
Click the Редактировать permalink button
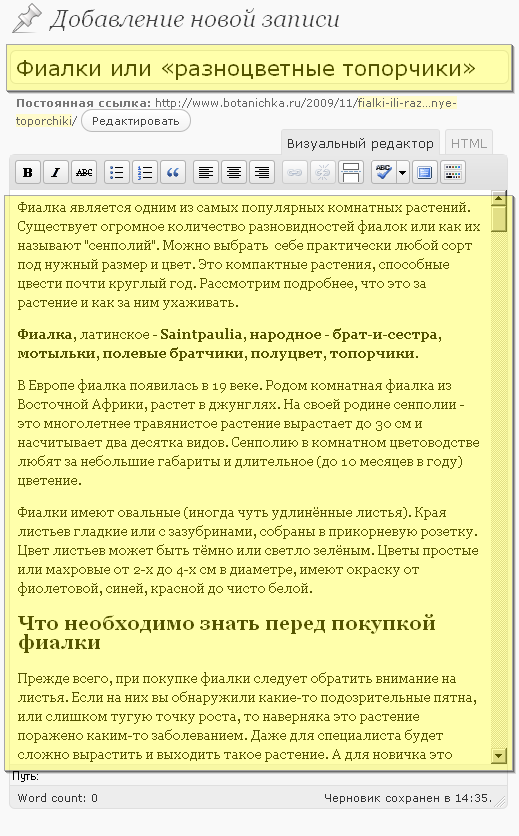click(x=135, y=121)
